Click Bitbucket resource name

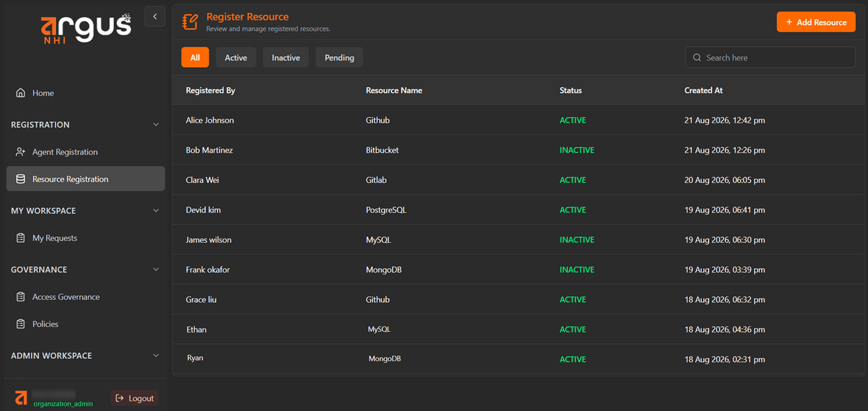coord(382,150)
